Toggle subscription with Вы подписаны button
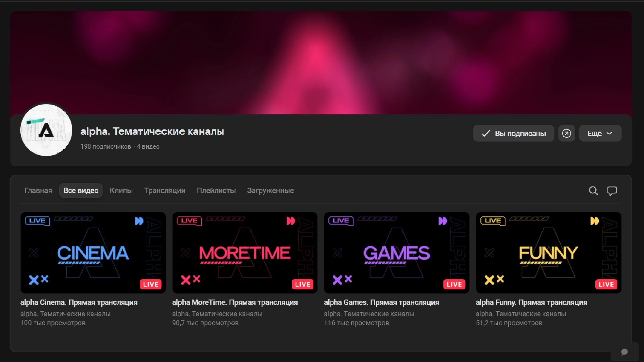644x362 pixels. pyautogui.click(x=514, y=133)
